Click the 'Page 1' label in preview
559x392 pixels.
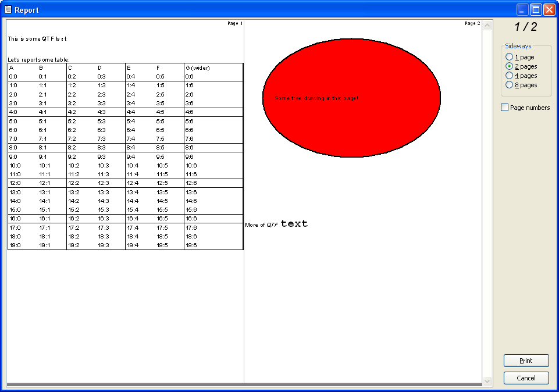click(235, 24)
